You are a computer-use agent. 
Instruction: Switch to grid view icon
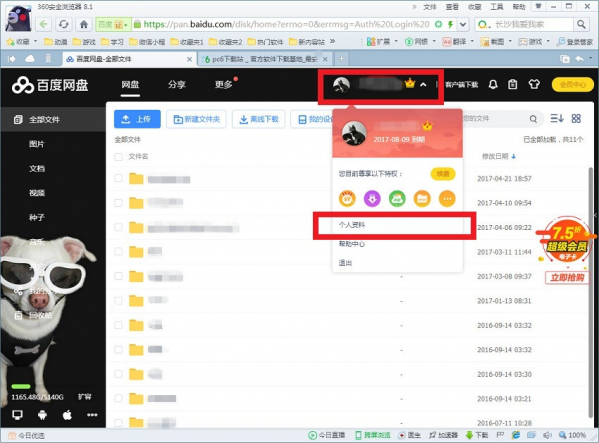coord(576,119)
